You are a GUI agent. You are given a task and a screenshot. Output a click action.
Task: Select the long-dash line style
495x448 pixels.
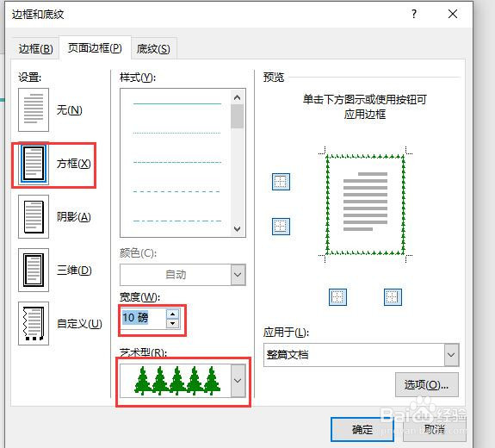click(x=176, y=191)
